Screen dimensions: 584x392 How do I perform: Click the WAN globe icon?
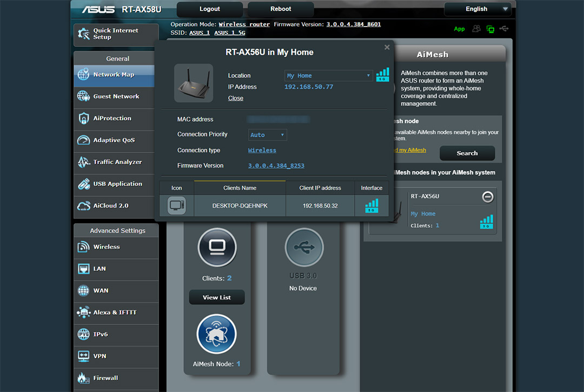pos(83,290)
